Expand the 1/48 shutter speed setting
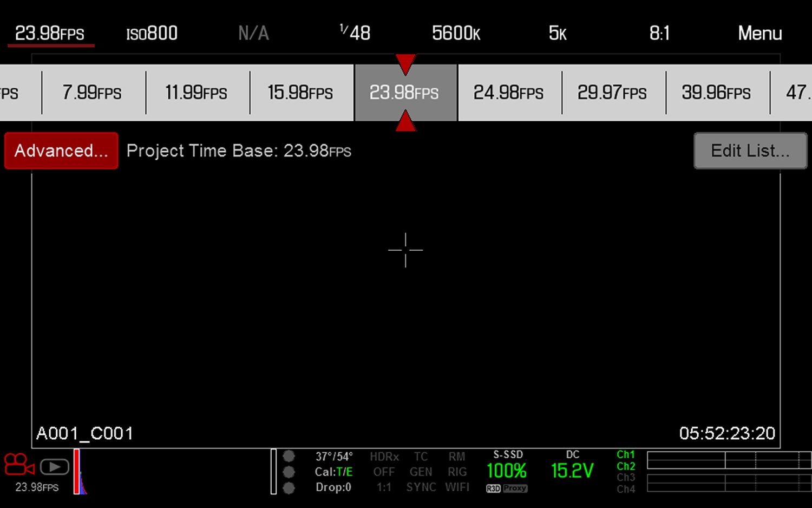This screenshot has width=812, height=508. click(355, 34)
